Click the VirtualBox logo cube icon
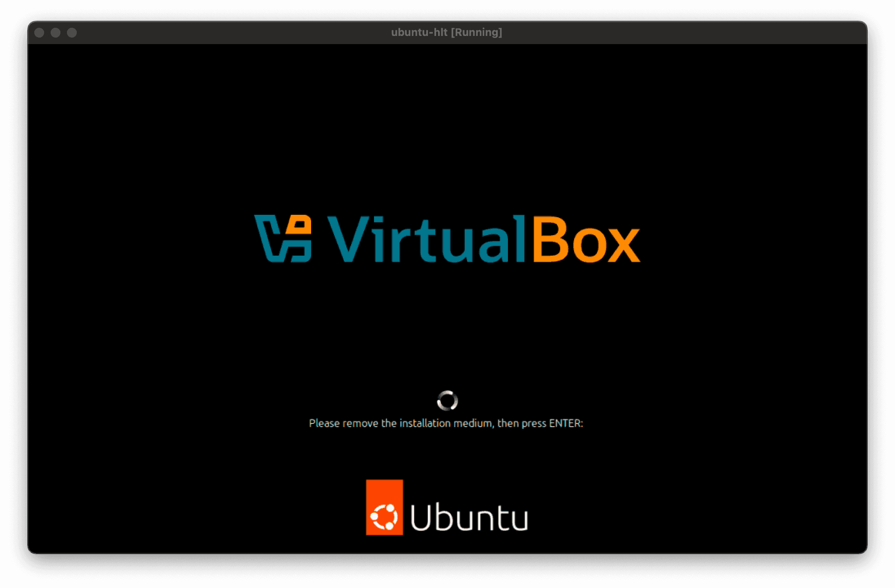 [x=283, y=238]
